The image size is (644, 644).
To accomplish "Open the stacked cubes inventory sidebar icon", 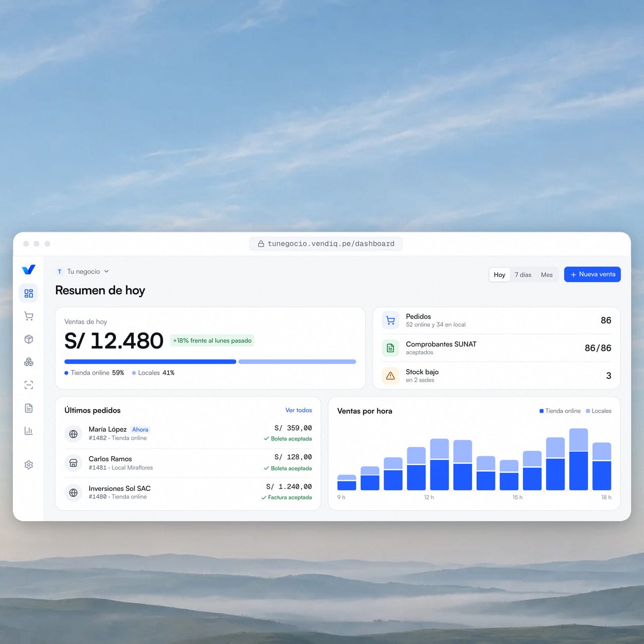I will (29, 362).
